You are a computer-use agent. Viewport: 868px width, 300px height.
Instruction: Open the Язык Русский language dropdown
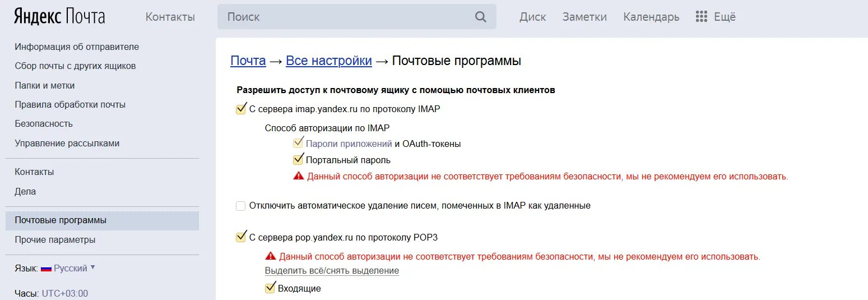(x=75, y=269)
